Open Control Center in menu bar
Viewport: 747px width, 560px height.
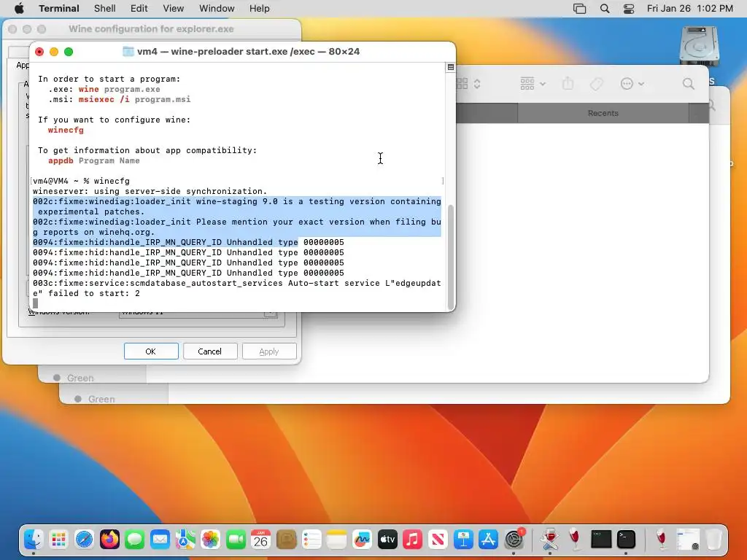629,9
